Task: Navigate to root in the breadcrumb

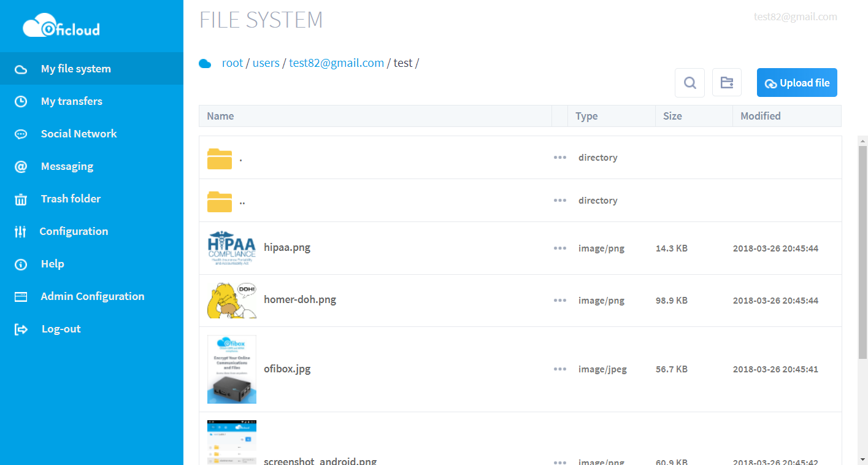Action: (232, 63)
